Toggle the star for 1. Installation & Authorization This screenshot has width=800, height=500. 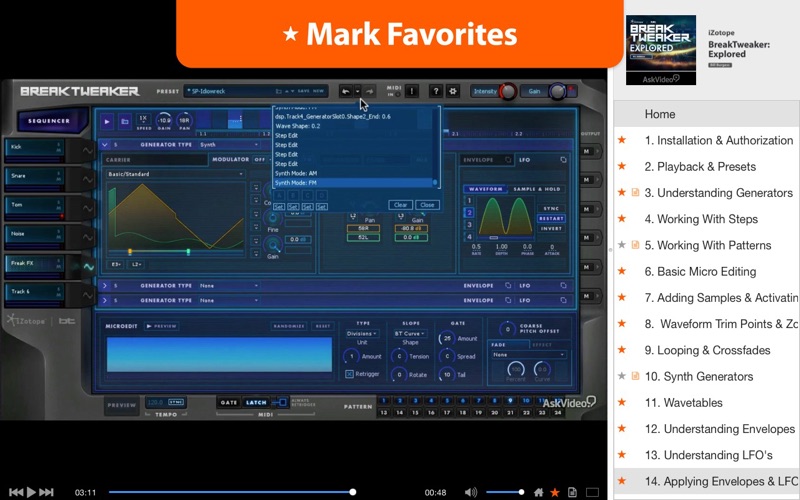(x=621, y=140)
